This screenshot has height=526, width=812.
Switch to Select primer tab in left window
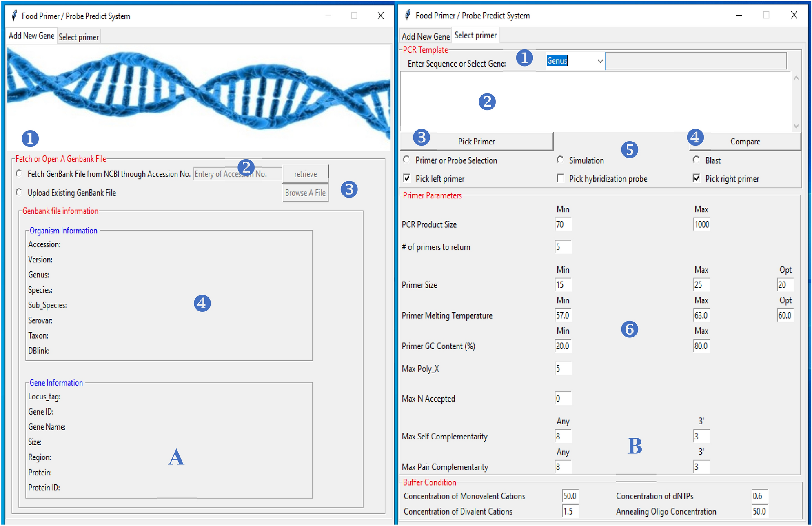pos(78,37)
